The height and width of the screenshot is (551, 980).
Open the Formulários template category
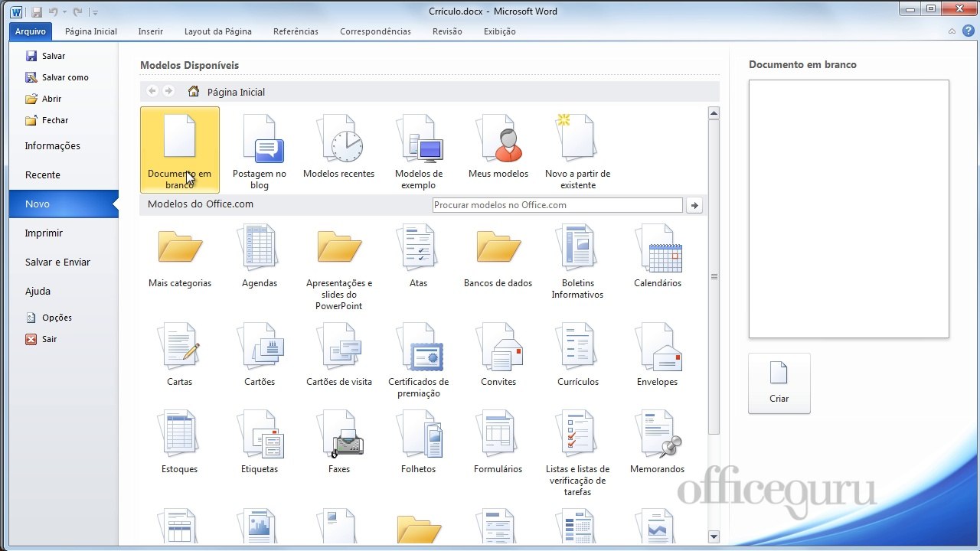tap(498, 442)
